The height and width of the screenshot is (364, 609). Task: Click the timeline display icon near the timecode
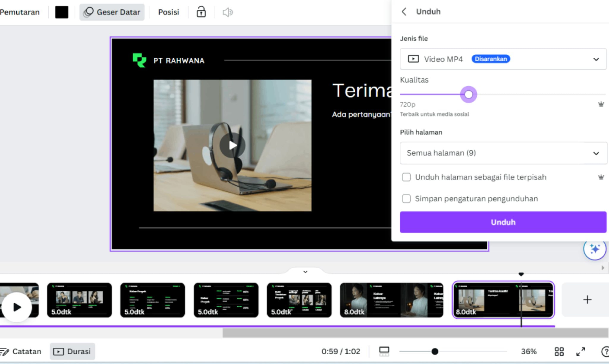(384, 351)
